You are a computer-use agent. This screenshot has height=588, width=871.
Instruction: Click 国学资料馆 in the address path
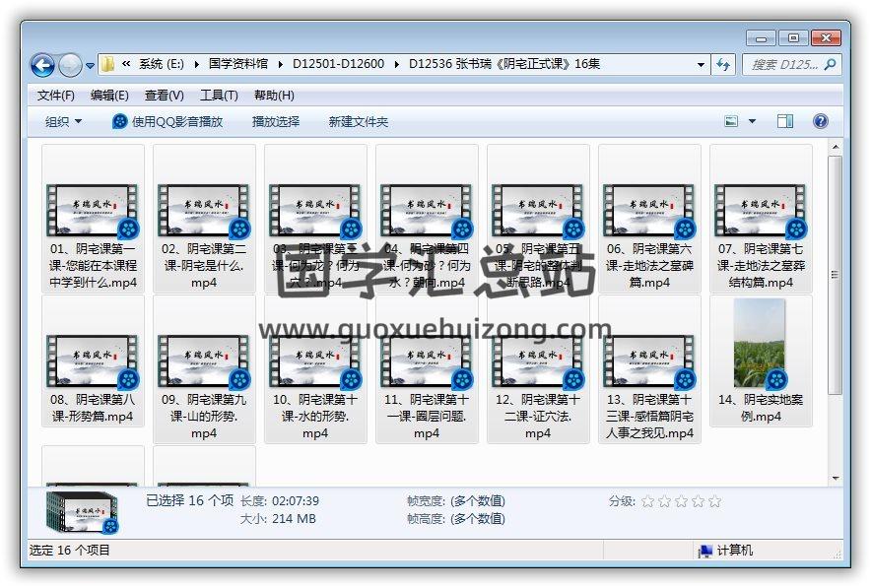[x=238, y=64]
